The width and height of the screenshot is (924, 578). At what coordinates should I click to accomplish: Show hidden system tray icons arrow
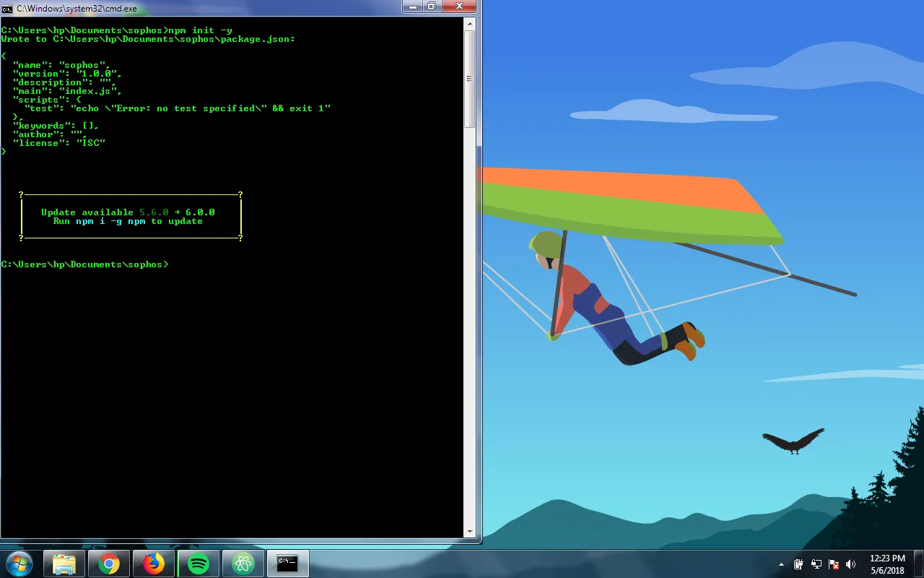click(781, 564)
